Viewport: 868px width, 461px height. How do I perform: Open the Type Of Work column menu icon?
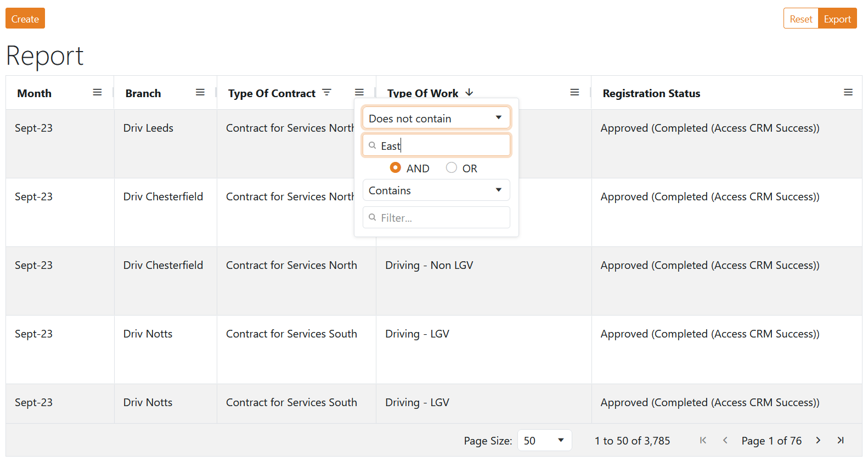tap(574, 93)
